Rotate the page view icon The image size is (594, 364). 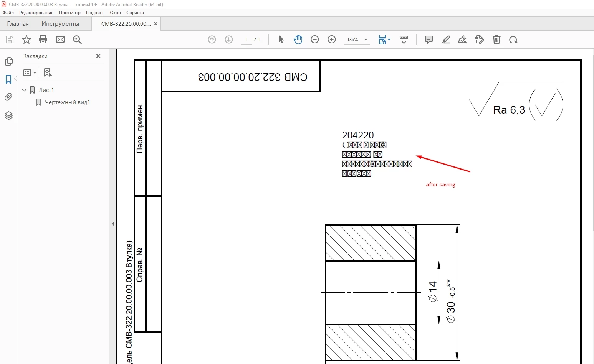(x=513, y=40)
